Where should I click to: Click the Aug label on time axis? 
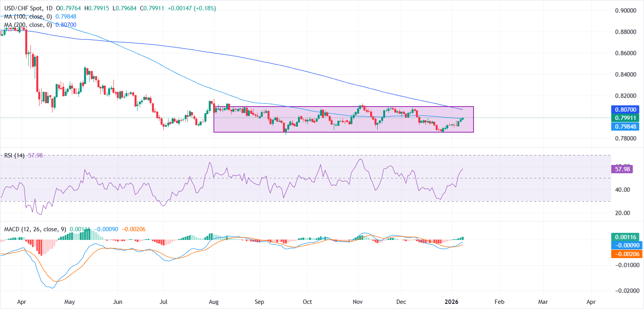(213, 302)
